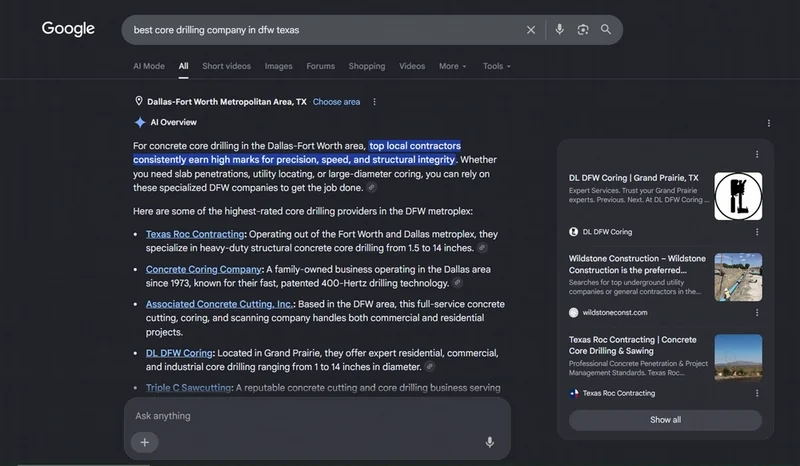The image size is (800, 466).
Task: Click the AI Overview label
Action: (x=173, y=122)
